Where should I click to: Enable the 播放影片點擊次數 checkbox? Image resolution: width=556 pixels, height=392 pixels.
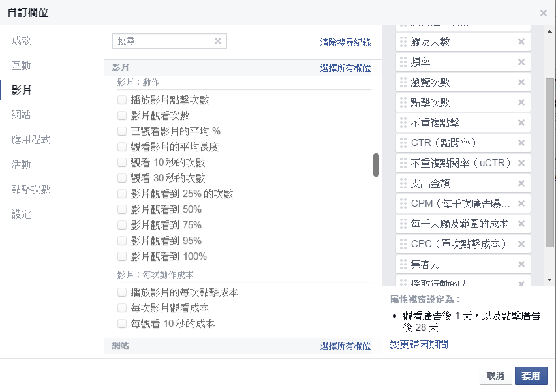click(x=122, y=100)
